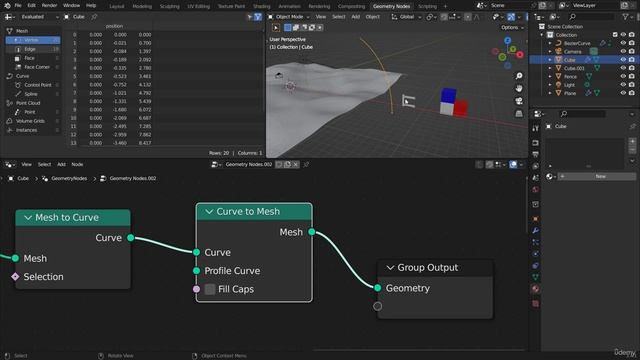640x360 pixels.
Task: Select the Edge domain in spreadsheet
Action: click(33, 49)
